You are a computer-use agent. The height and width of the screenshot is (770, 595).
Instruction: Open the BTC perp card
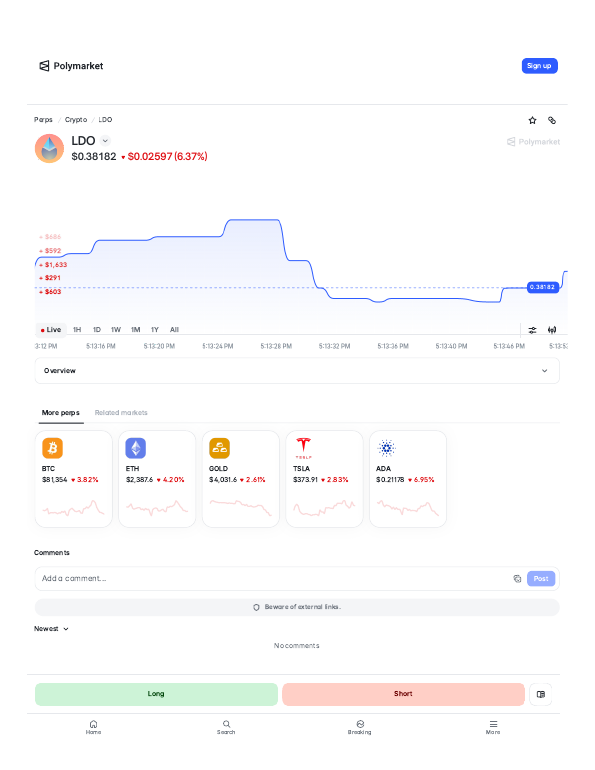tap(74, 479)
